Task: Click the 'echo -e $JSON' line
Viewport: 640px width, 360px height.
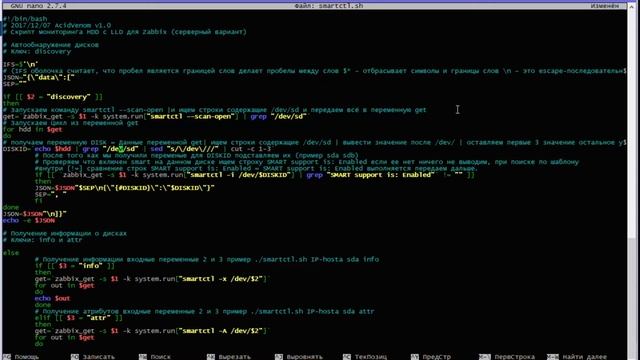Action: 29,220
